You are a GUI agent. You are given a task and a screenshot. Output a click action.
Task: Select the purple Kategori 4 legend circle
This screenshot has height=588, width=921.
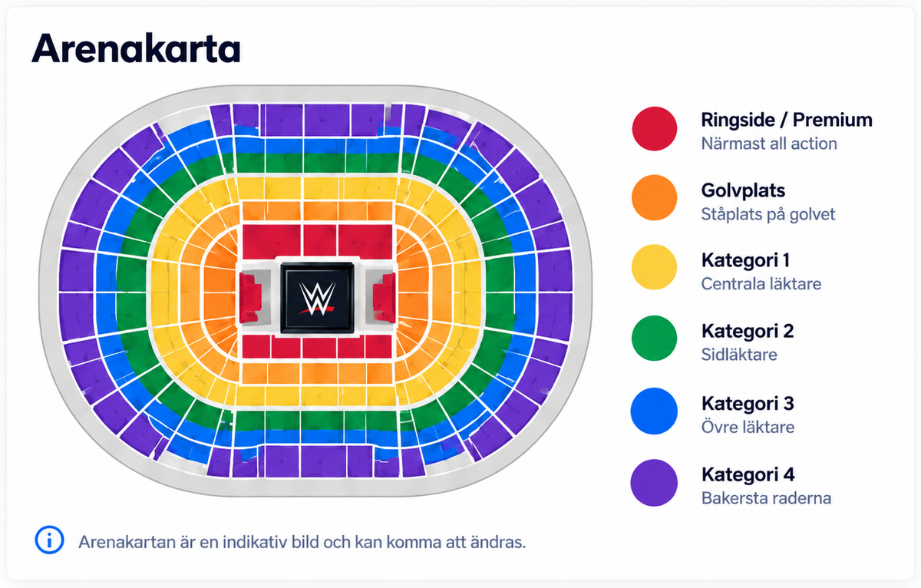tap(654, 482)
